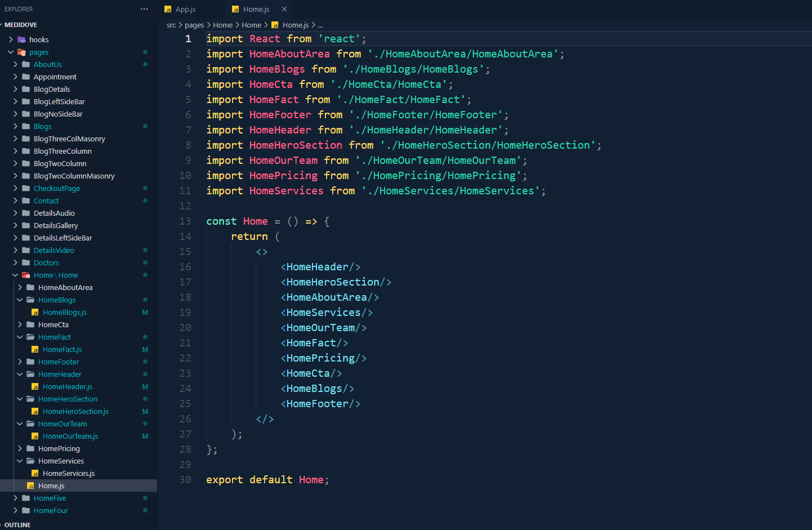Viewport: 812px width, 530px height.
Task: Click first 'Home' breadcrumb segment
Action: 223,25
